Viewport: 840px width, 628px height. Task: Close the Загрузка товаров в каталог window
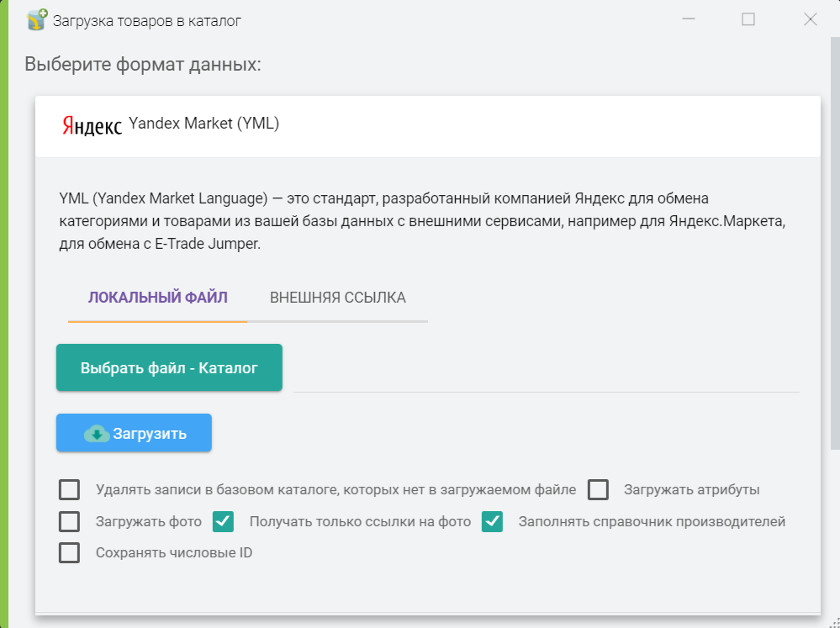(810, 20)
